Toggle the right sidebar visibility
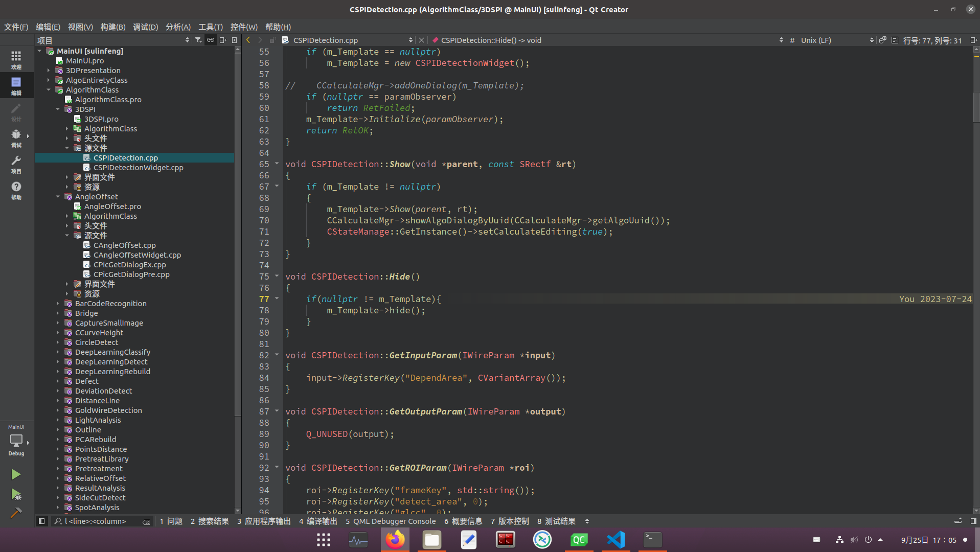 [973, 521]
